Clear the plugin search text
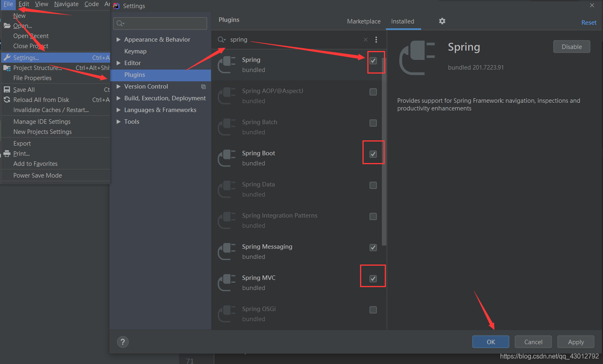Viewport: 603px width, 364px height. (x=366, y=40)
